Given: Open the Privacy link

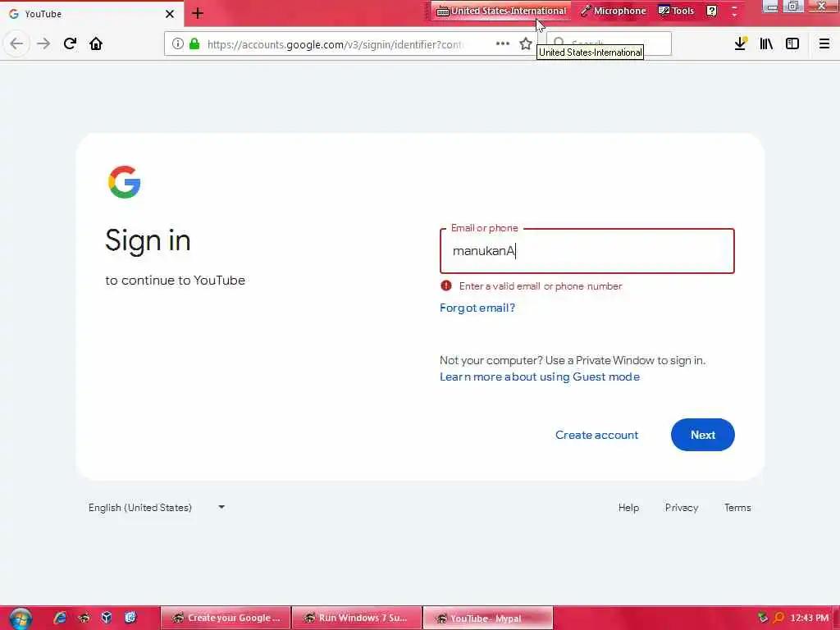Looking at the screenshot, I should click(682, 507).
